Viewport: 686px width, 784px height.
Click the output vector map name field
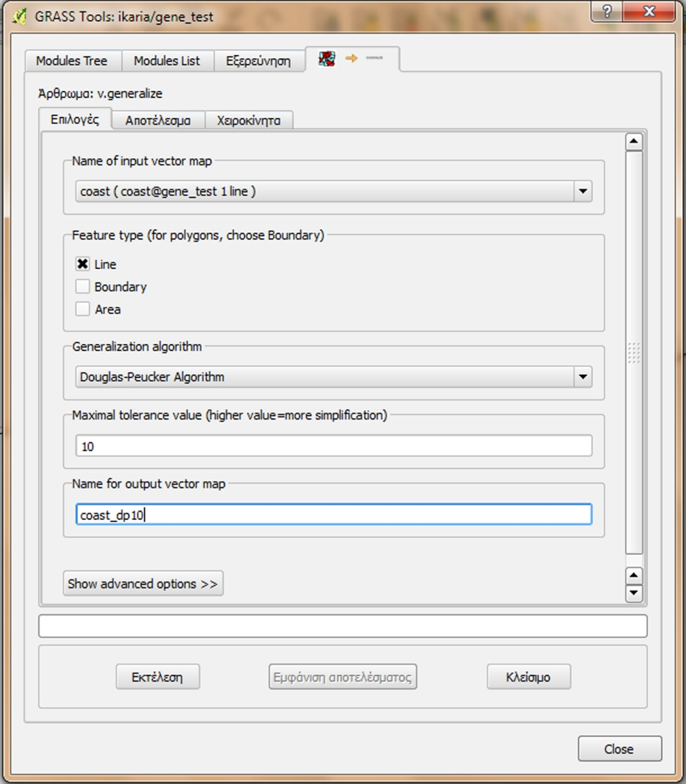334,515
